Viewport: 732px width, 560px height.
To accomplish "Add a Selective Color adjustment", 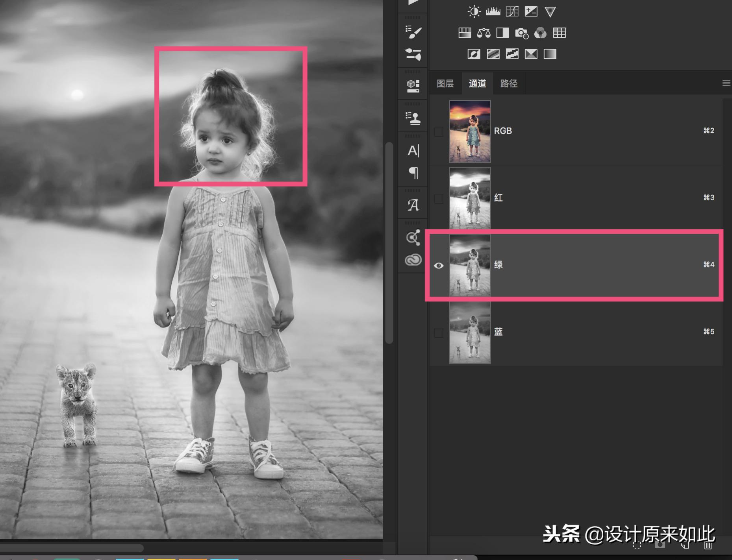I will click(531, 54).
